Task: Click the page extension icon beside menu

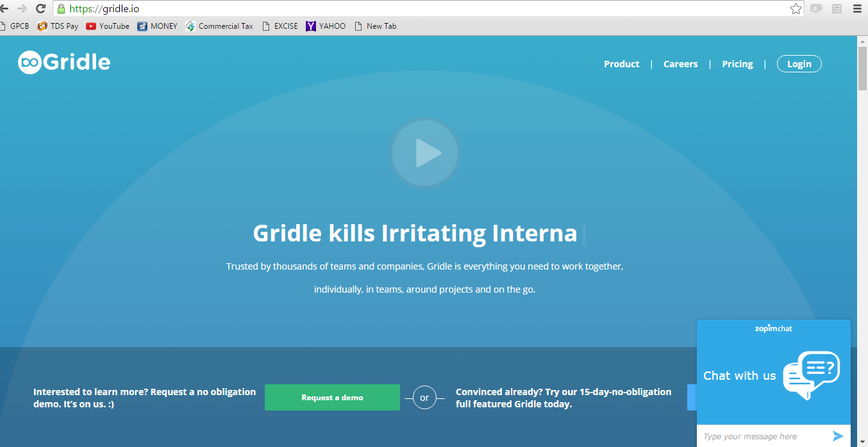Action: tap(837, 9)
